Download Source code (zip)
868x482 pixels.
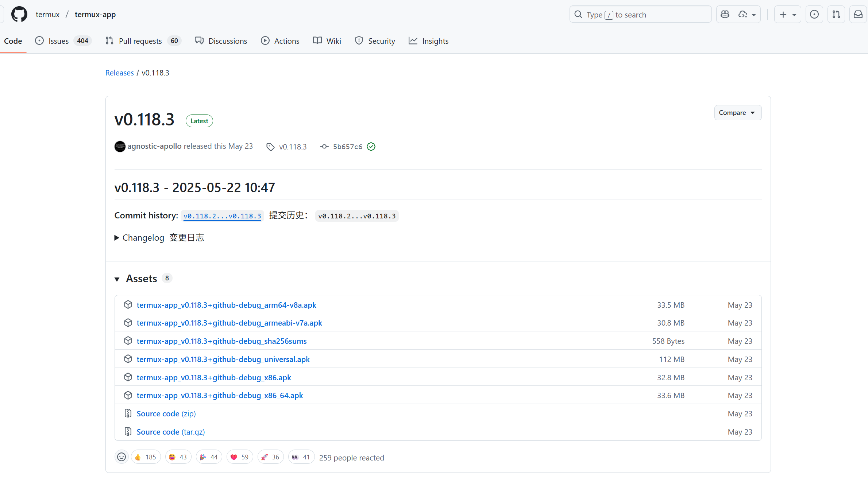pyautogui.click(x=166, y=414)
